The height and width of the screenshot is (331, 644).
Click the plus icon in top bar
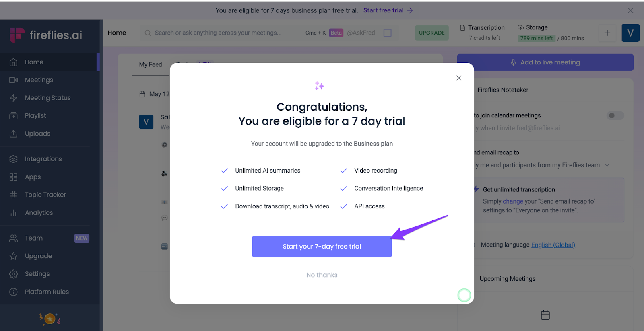point(607,33)
